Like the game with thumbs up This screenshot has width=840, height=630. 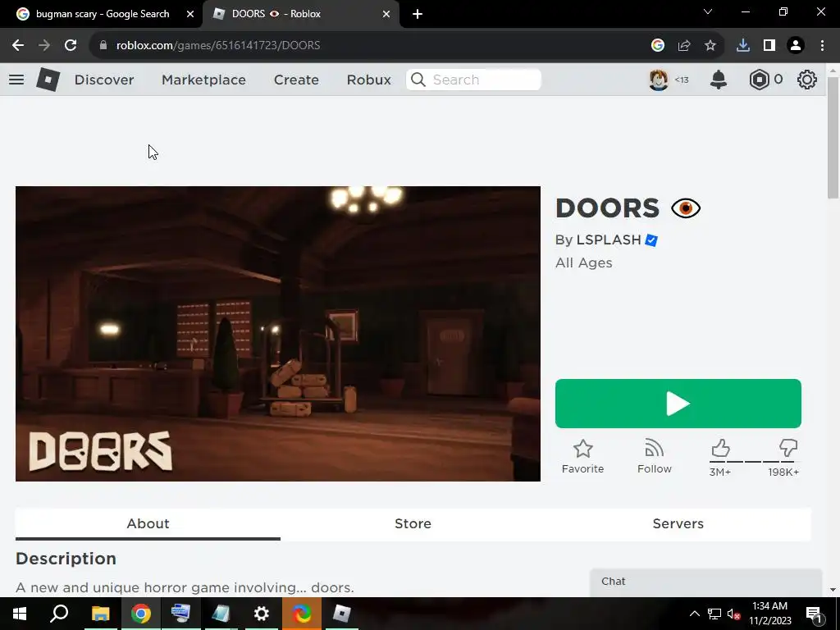coord(720,448)
